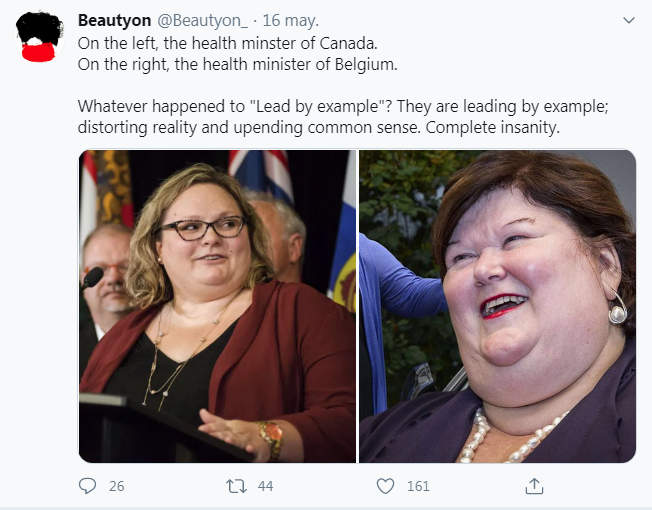Click the reply speech bubble icon
652x510 pixels.
pos(87,486)
